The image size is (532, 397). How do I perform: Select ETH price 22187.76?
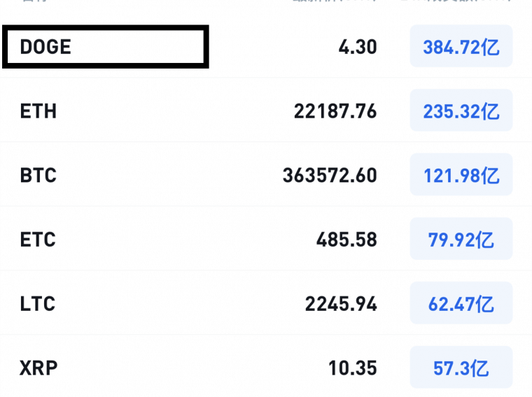point(335,111)
